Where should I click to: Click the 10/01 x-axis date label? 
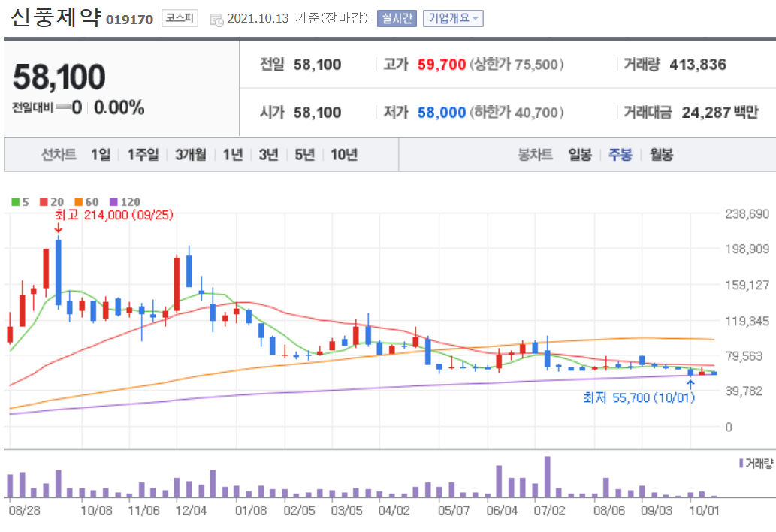pos(704,510)
